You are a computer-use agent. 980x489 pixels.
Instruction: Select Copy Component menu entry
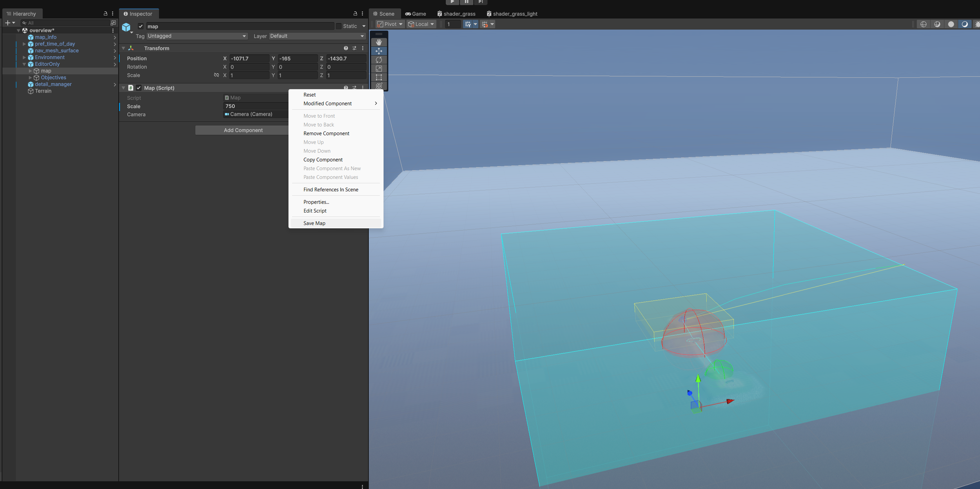323,160
